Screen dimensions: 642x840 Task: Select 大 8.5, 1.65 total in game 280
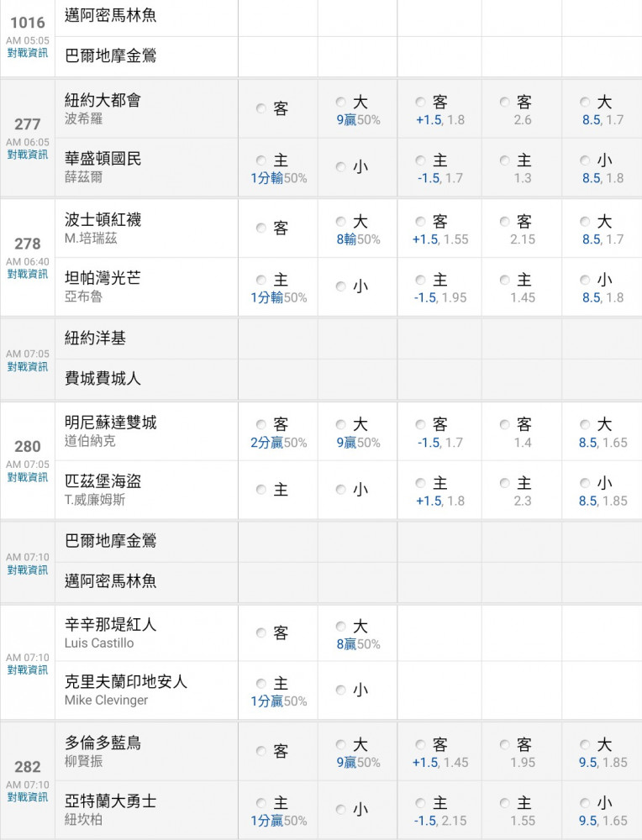(585, 425)
